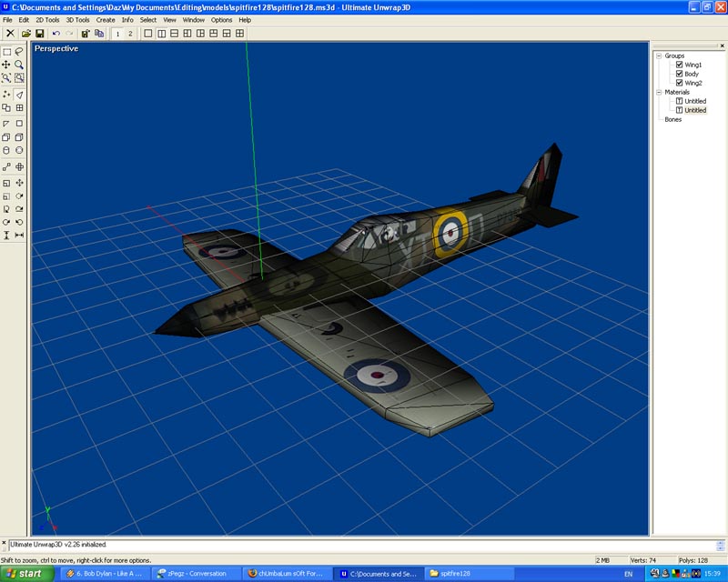Screen dimensions: 728x582
Task: Choose the four-pane viewport layout icon
Action: click(x=240, y=34)
